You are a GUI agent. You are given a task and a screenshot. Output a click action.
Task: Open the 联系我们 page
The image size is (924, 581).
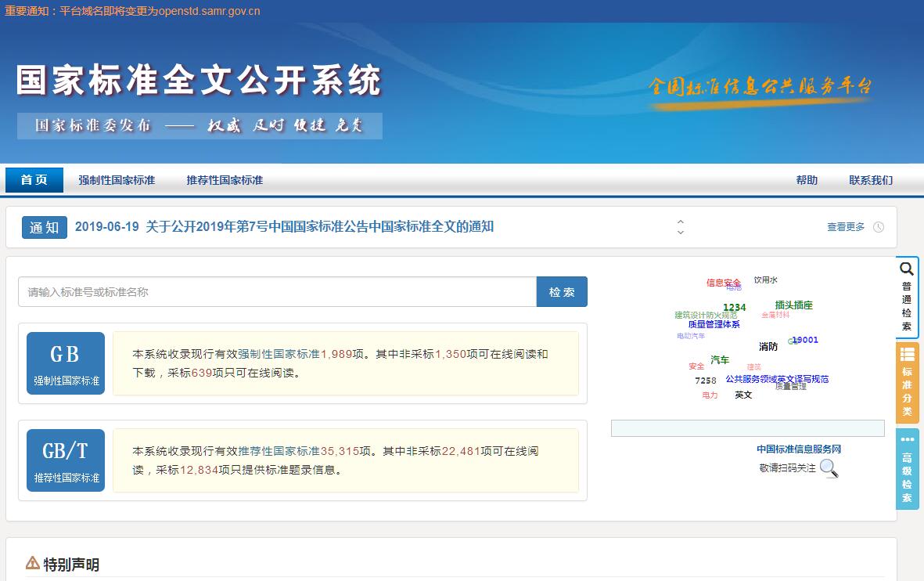(871, 180)
